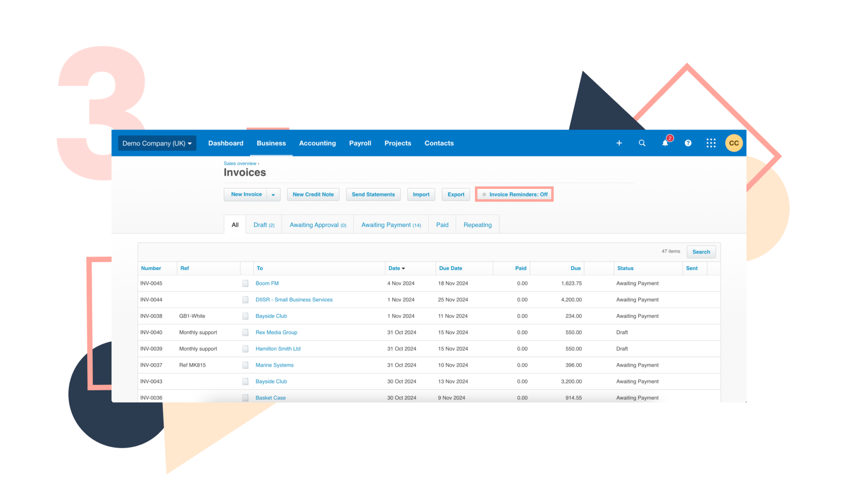Sort invoices by the Due Date column header
858x504 pixels.
[x=450, y=268]
